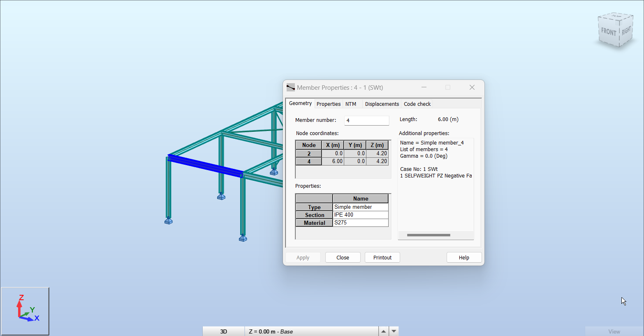Open the Code check tab
Viewport: 644px width, 336px height.
pyautogui.click(x=417, y=104)
